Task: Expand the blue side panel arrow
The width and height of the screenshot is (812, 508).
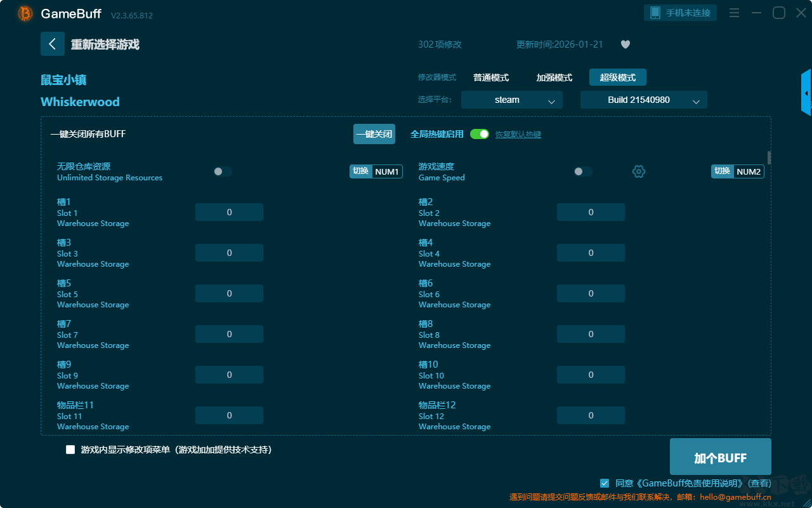Action: 806,93
